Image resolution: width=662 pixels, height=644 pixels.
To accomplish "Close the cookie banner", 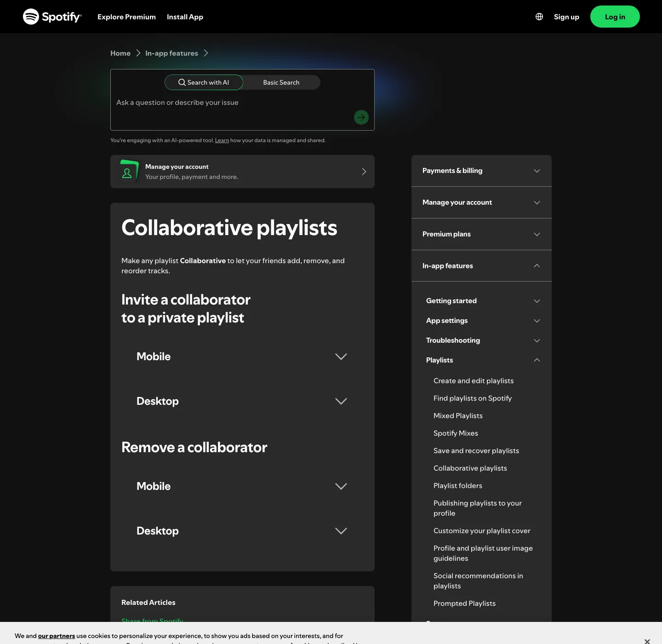I will click(x=647, y=641).
